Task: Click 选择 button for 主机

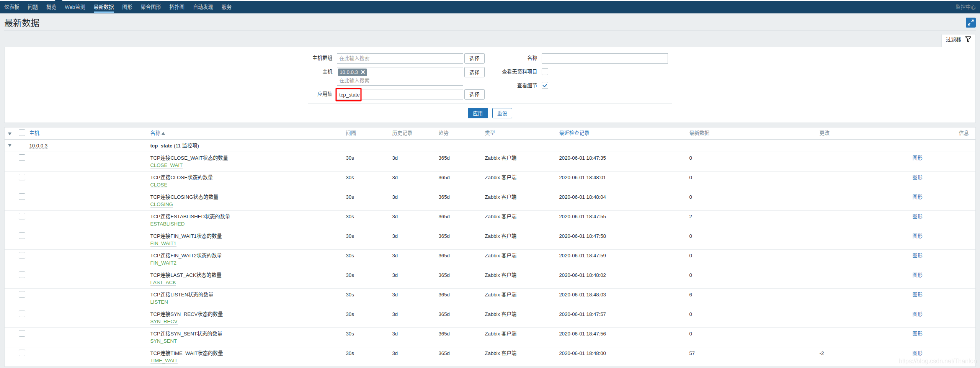Action: [x=474, y=72]
